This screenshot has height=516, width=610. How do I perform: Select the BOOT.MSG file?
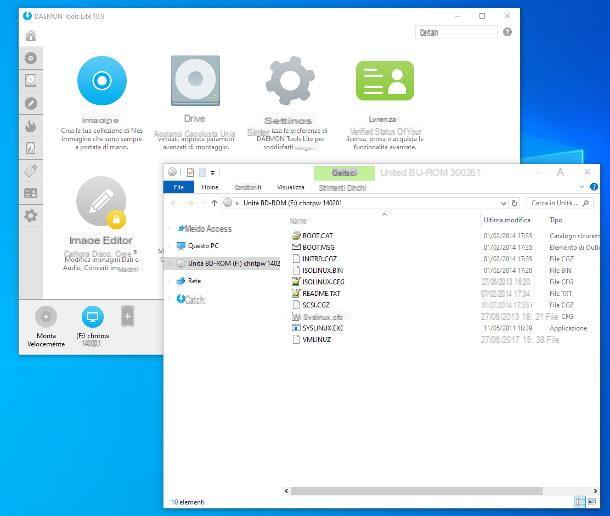coord(313,247)
